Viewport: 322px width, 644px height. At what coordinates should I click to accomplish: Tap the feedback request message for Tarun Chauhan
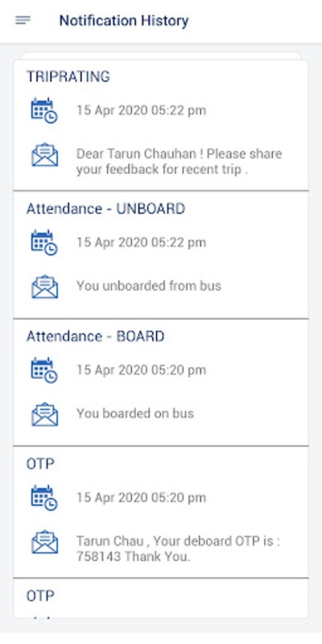click(179, 162)
